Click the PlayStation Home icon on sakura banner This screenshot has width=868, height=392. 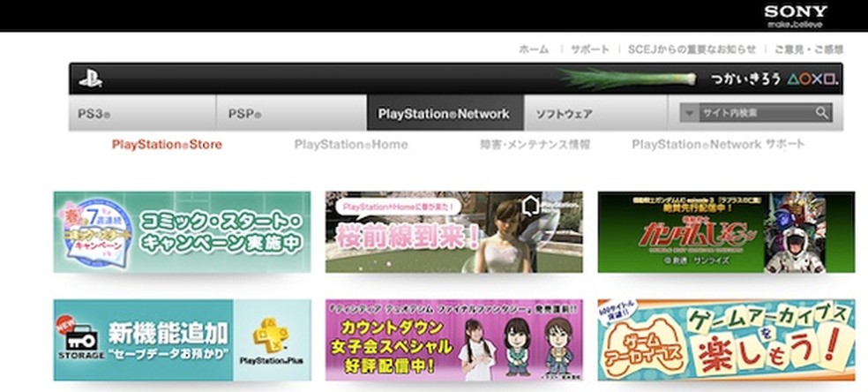click(531, 207)
